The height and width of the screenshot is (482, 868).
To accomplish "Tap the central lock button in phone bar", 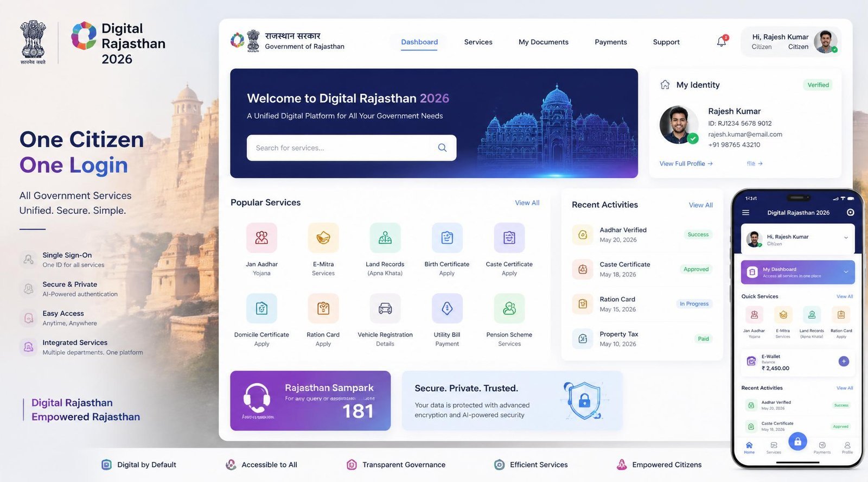I will pos(797,442).
